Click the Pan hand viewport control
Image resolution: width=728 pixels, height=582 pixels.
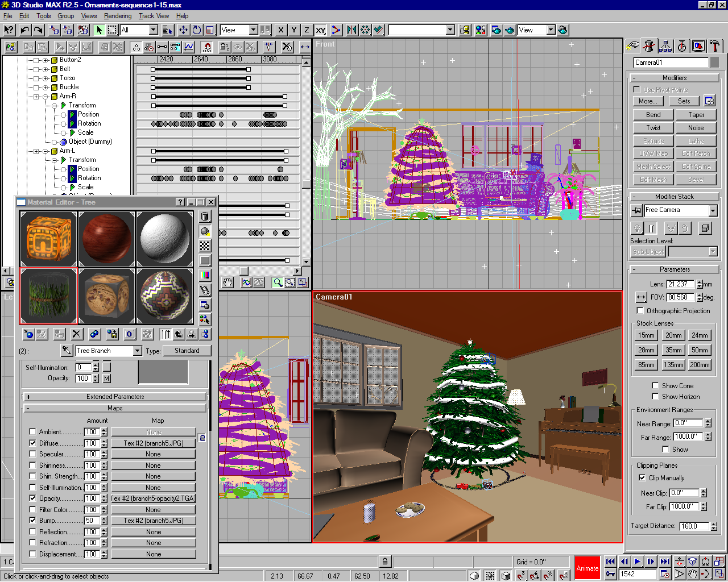point(692,575)
